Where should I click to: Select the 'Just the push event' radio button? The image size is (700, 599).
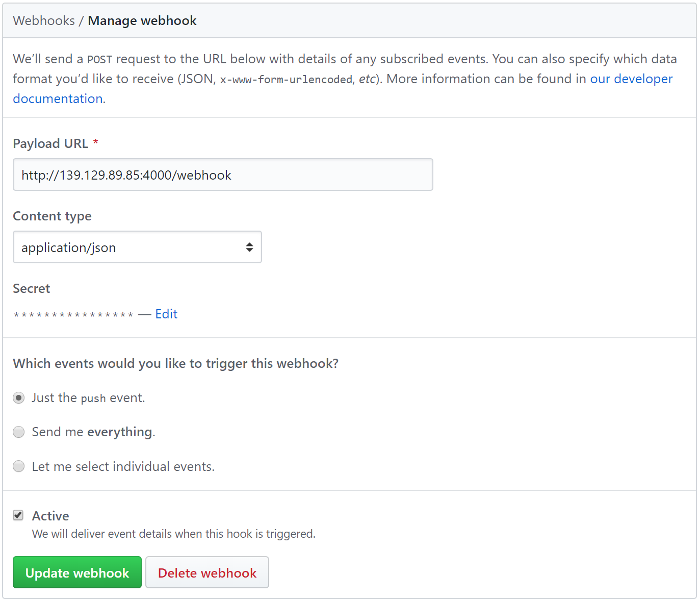18,397
